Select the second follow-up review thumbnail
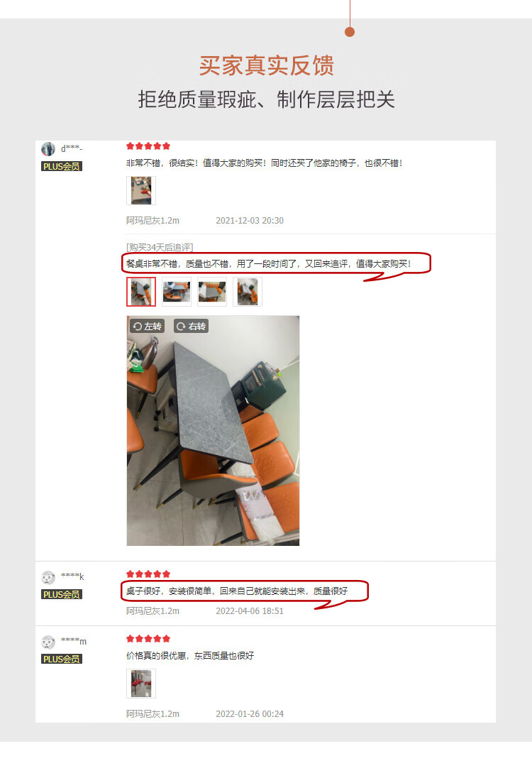Image resolution: width=532 pixels, height=783 pixels. (177, 292)
